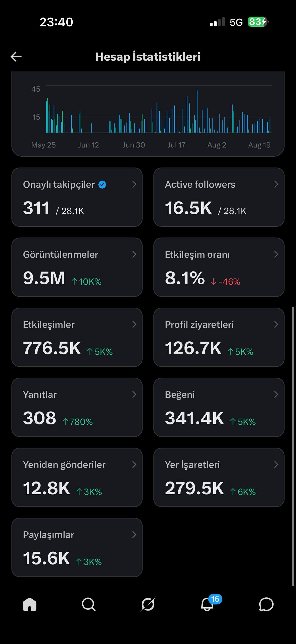Open the Search magnifier icon
This screenshot has height=644, width=296.
click(89, 604)
